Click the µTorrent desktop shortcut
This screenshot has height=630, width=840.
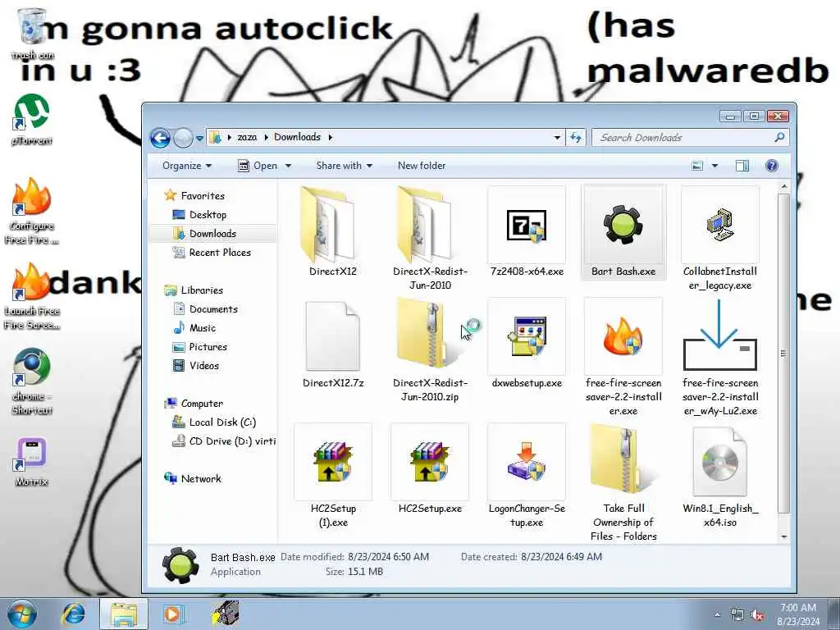tap(32, 119)
